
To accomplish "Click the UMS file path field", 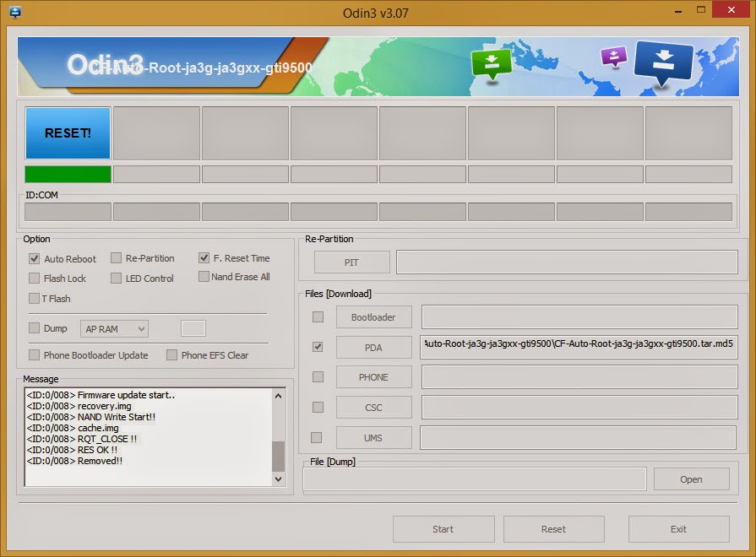I will tap(578, 437).
